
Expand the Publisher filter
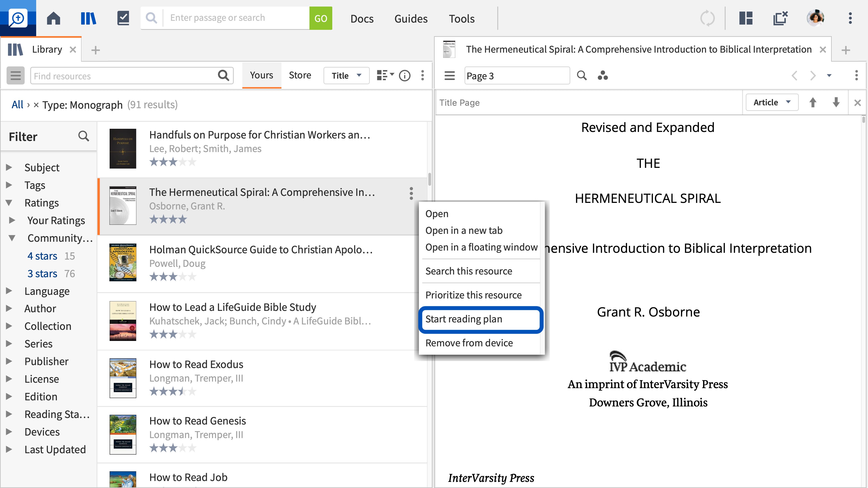[9, 361]
